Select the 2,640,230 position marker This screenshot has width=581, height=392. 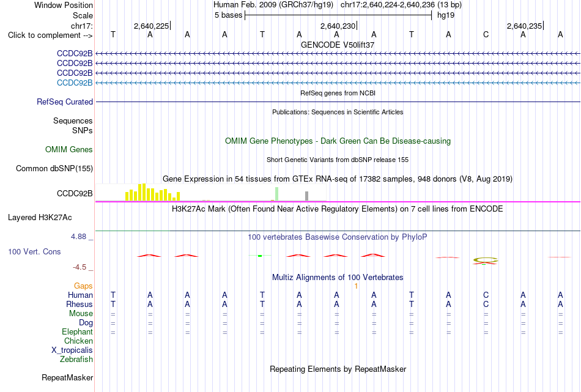click(338, 26)
